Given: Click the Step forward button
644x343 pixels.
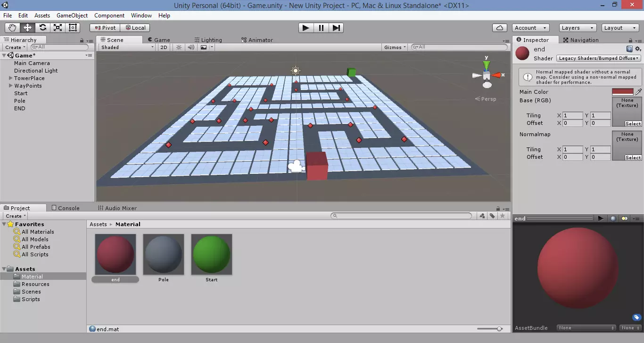Looking at the screenshot, I should coord(336,28).
